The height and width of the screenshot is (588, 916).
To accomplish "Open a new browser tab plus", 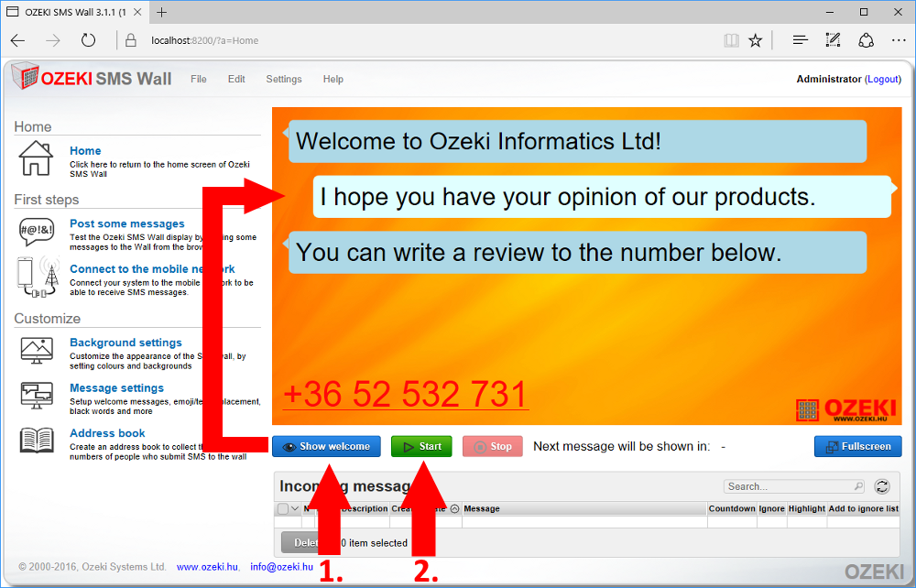I will click(x=162, y=12).
